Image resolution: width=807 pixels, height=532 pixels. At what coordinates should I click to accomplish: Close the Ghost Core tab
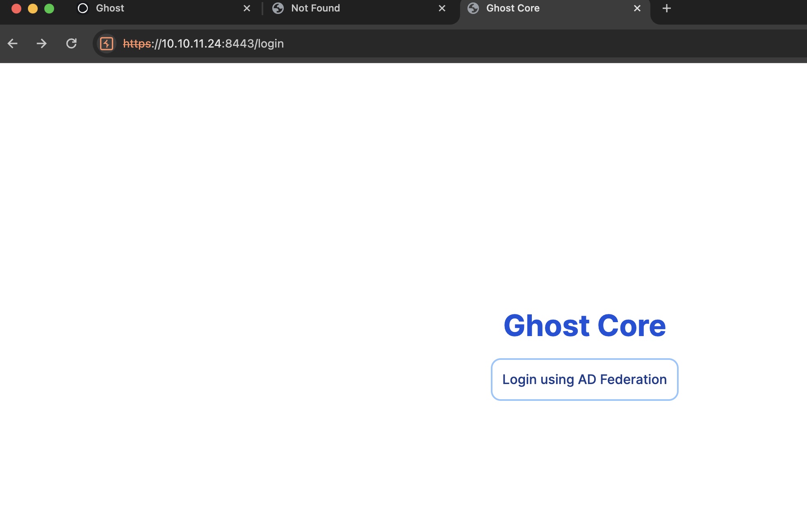[x=637, y=8]
